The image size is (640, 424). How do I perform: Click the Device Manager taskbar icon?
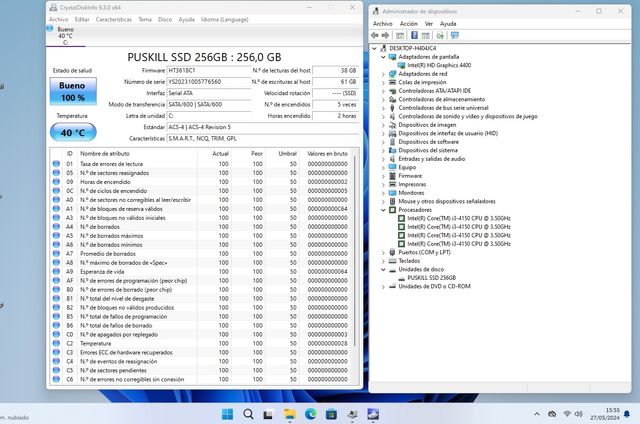352,414
